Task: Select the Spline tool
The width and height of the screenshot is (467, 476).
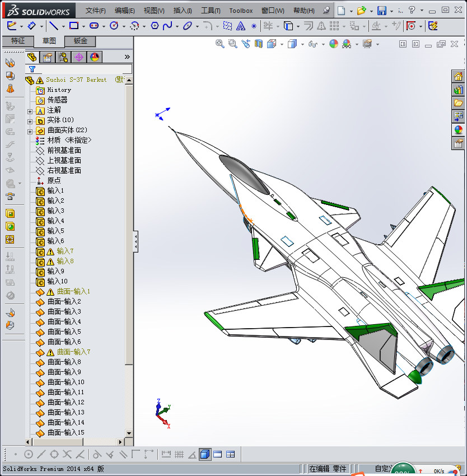Action: coord(167,26)
